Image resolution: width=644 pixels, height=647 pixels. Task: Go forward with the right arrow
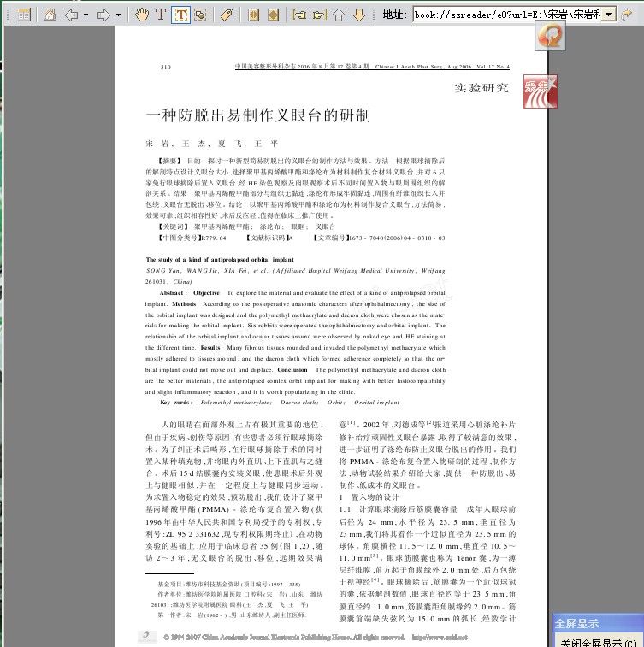(x=103, y=15)
